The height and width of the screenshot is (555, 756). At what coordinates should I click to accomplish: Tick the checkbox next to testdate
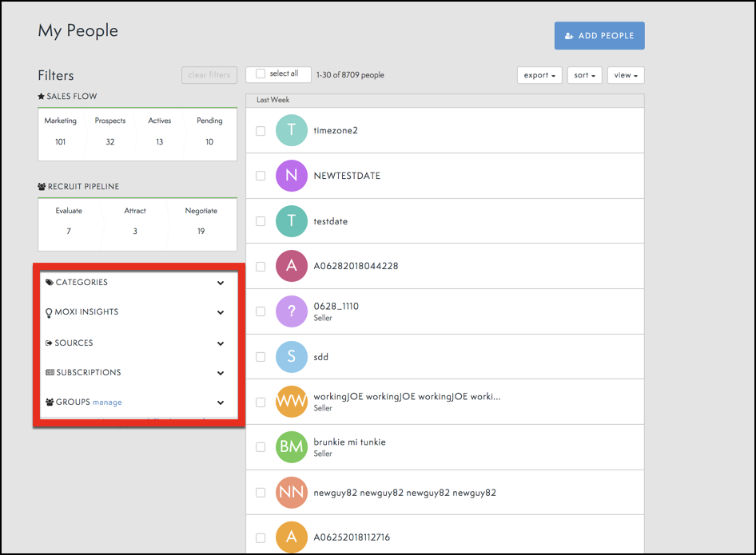(x=261, y=221)
